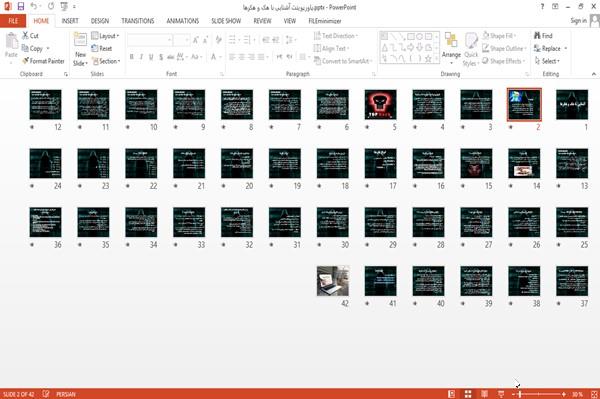The image size is (600, 399).
Task: Switch to Slide Sorter view icon
Action: tap(468, 394)
